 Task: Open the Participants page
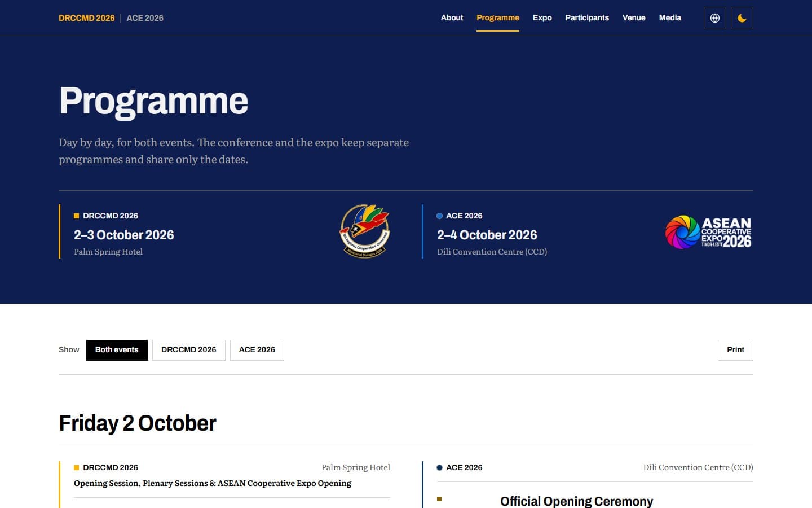(587, 17)
